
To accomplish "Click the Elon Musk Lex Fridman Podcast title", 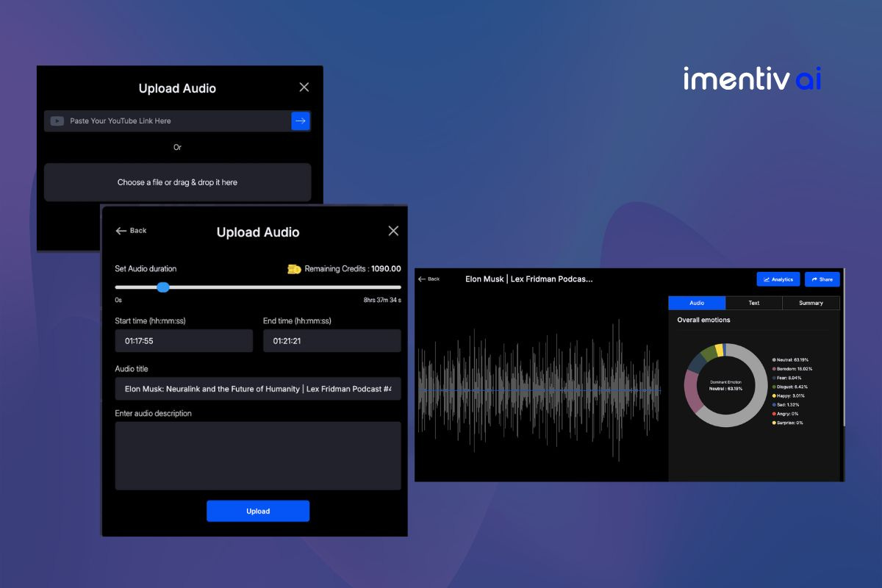I will pyautogui.click(x=528, y=279).
